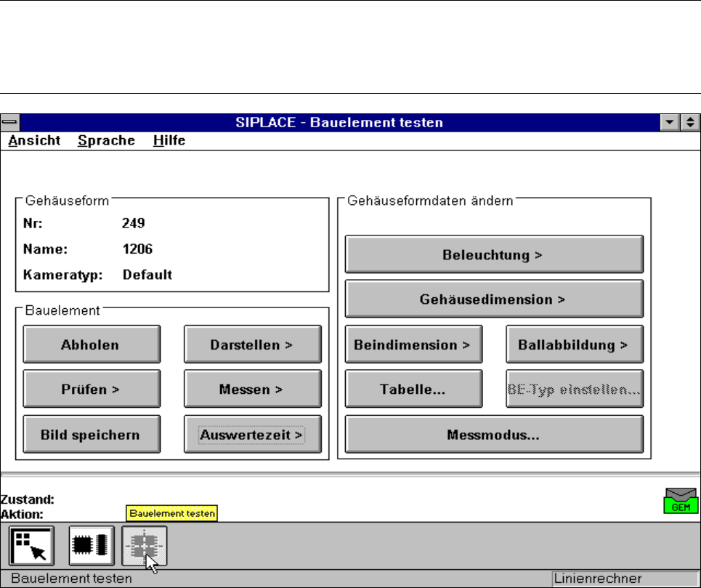Screen dimensions: 701x588
Task: Select the Auswertezeit button
Action: (251, 434)
